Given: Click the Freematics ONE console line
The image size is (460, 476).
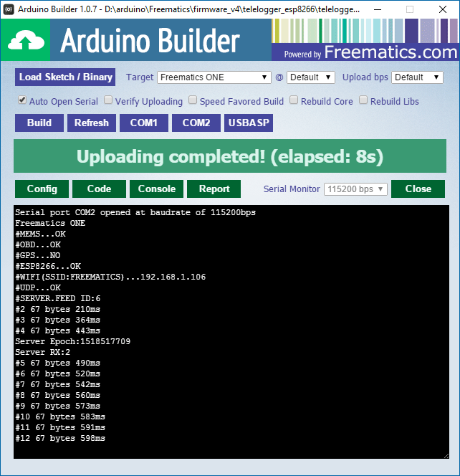Looking at the screenshot, I should pyautogui.click(x=50, y=223).
